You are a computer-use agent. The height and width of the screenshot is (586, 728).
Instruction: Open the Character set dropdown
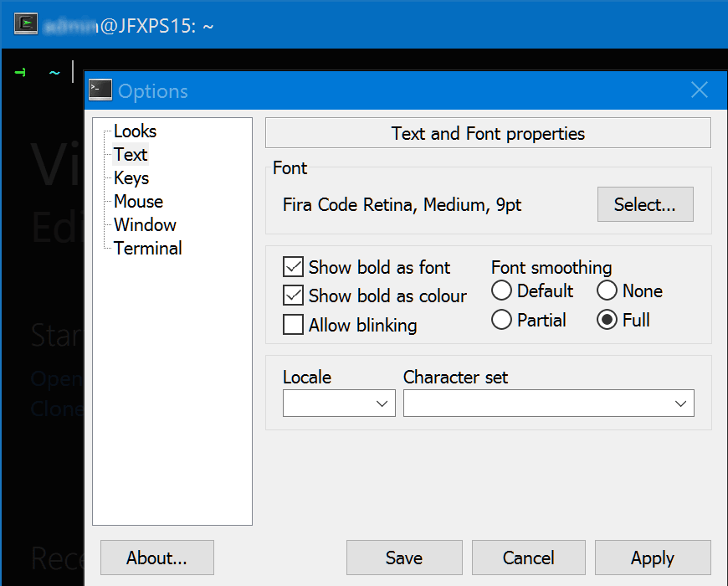[548, 403]
